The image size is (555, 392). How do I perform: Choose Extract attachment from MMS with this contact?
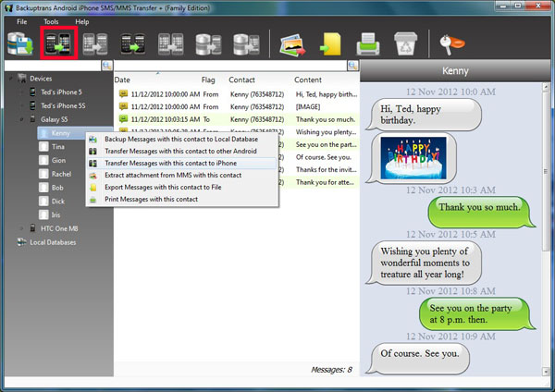pos(181,175)
